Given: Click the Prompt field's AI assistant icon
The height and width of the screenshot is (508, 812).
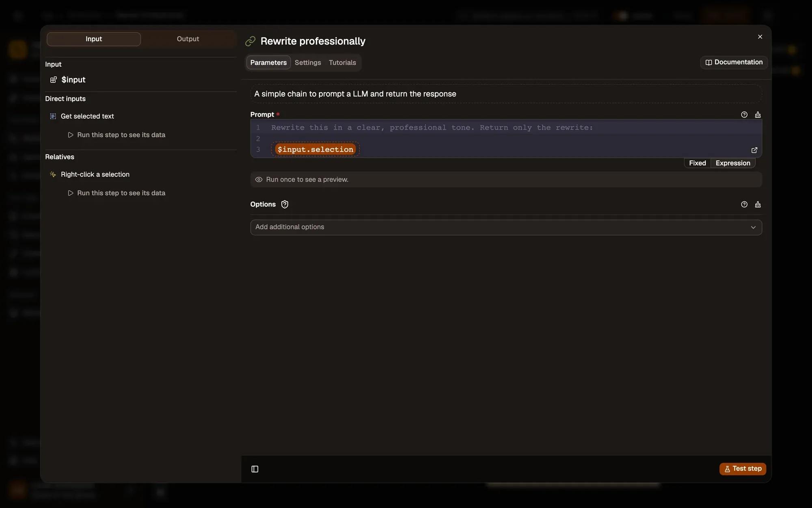Looking at the screenshot, I should coord(758,115).
